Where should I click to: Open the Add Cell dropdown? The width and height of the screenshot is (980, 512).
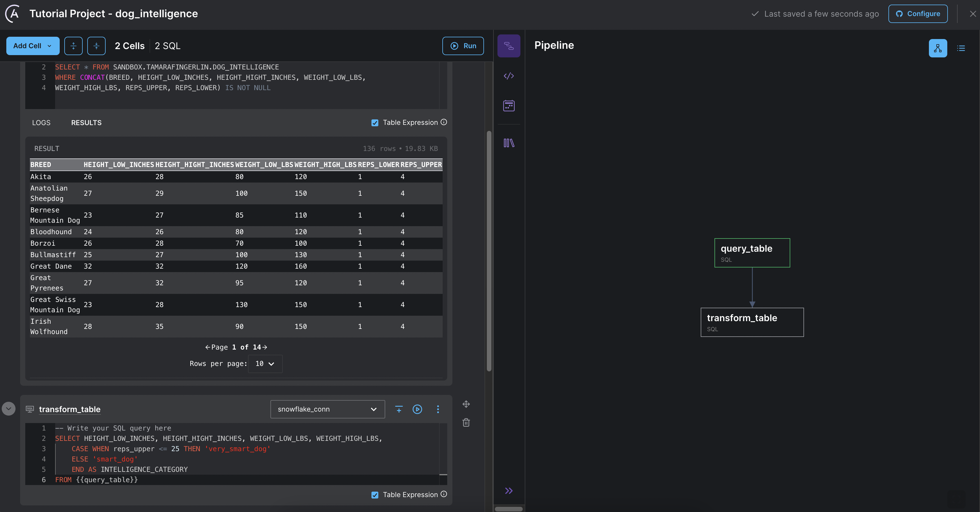click(x=33, y=46)
